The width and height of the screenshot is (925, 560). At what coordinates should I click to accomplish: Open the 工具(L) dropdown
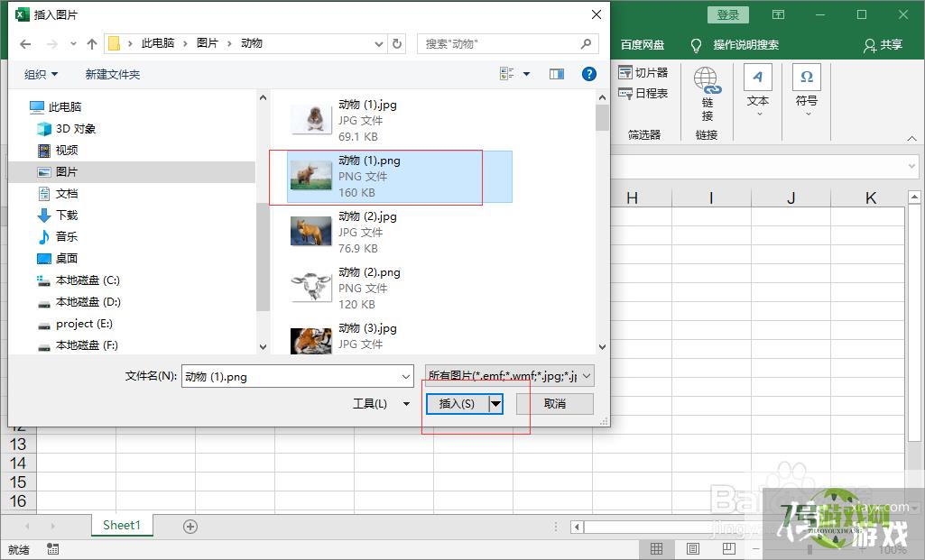[x=381, y=404]
